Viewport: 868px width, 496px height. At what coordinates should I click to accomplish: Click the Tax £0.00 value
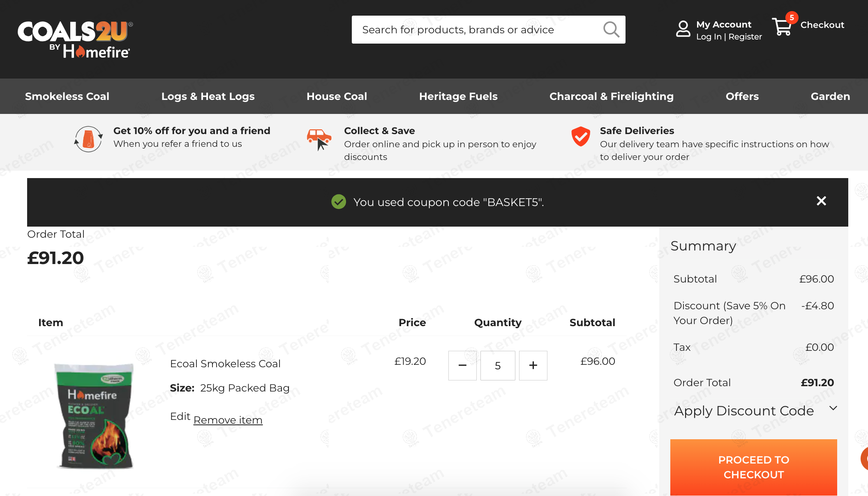[820, 347]
